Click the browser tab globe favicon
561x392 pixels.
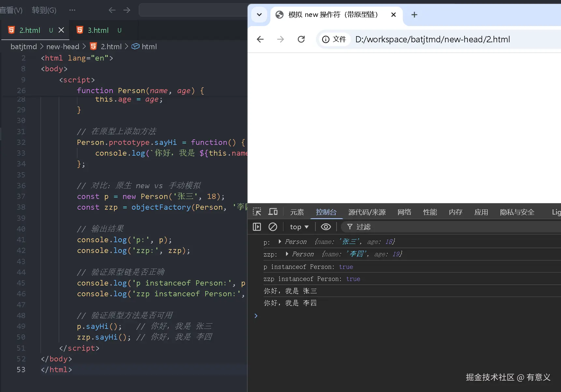click(280, 15)
